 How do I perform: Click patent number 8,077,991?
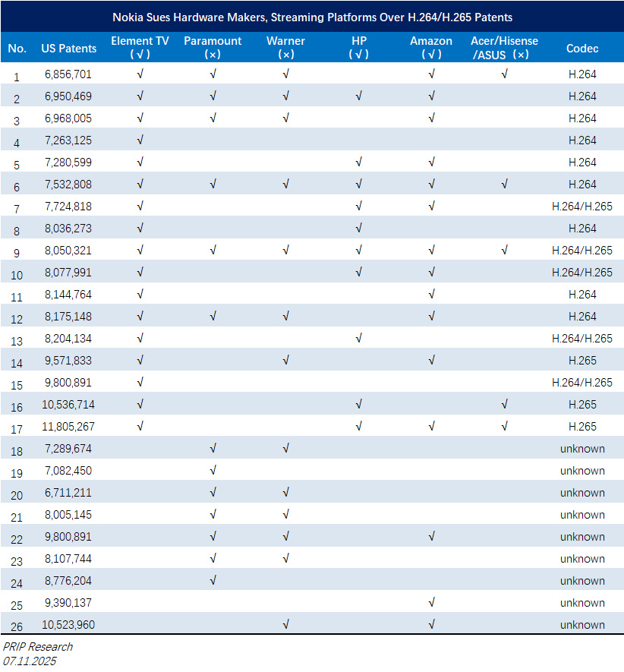coord(68,272)
